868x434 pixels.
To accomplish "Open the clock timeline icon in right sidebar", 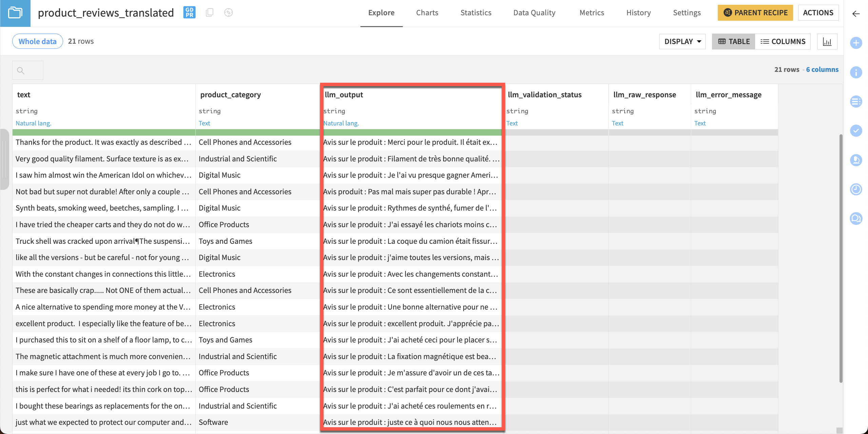I will coord(856,189).
